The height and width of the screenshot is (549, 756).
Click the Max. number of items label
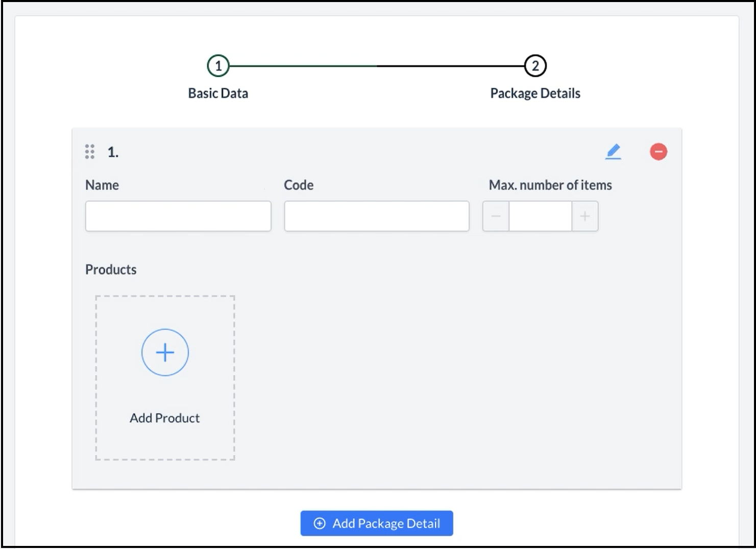(550, 185)
